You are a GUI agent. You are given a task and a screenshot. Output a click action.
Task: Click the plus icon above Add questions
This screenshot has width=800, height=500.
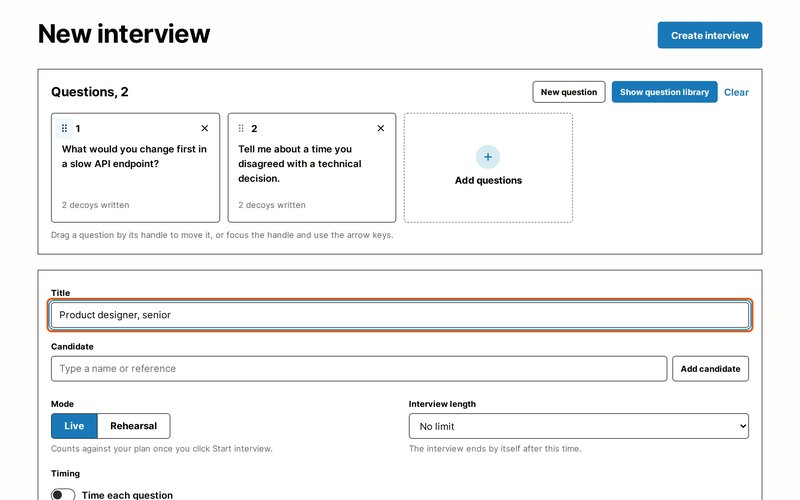488,157
